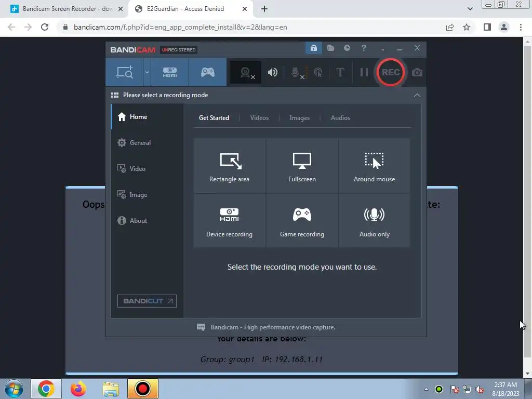Screen dimensions: 532x399
Task: Choose the Game recording tile
Action: click(x=302, y=220)
